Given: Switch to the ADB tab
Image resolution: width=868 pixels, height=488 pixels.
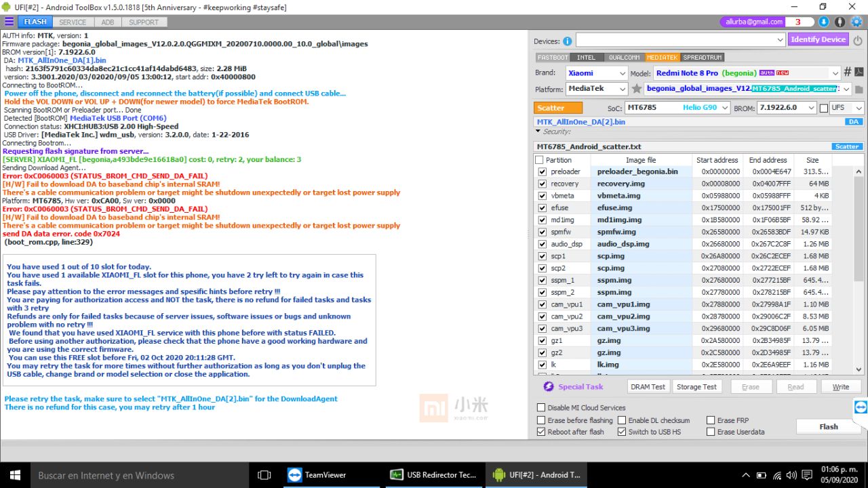Looking at the screenshot, I should (108, 22).
